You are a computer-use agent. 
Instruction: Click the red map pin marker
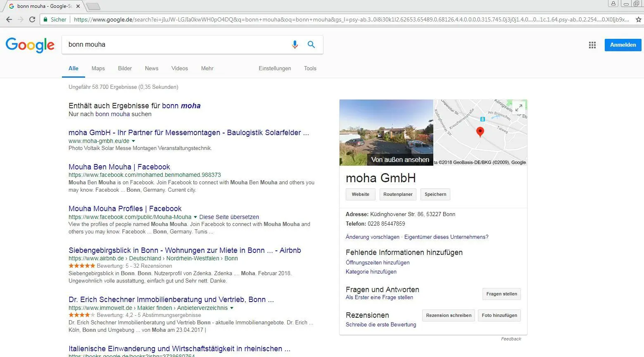(x=480, y=132)
